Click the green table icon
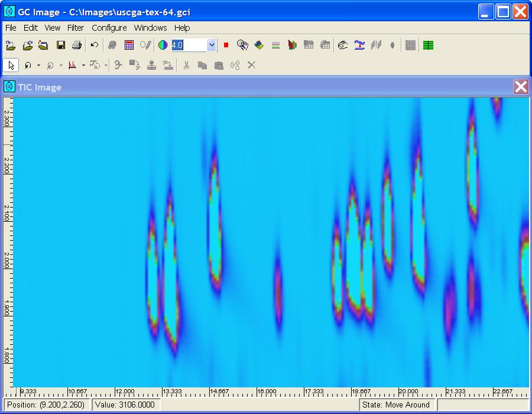Image resolution: width=532 pixels, height=414 pixels. pos(429,45)
